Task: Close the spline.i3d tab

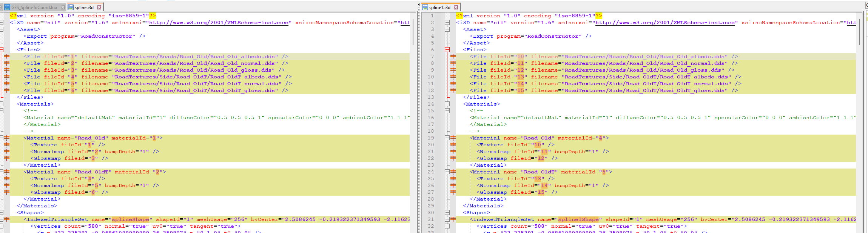Action: pos(99,7)
